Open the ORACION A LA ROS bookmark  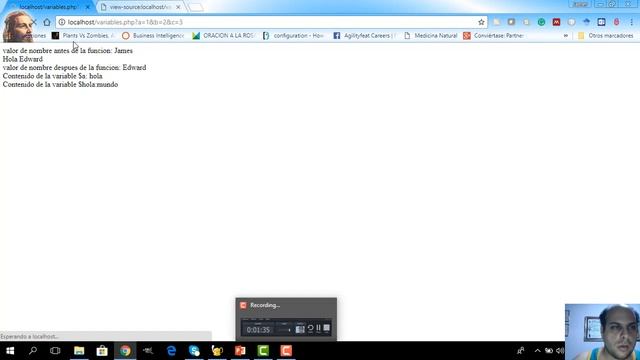point(223,36)
